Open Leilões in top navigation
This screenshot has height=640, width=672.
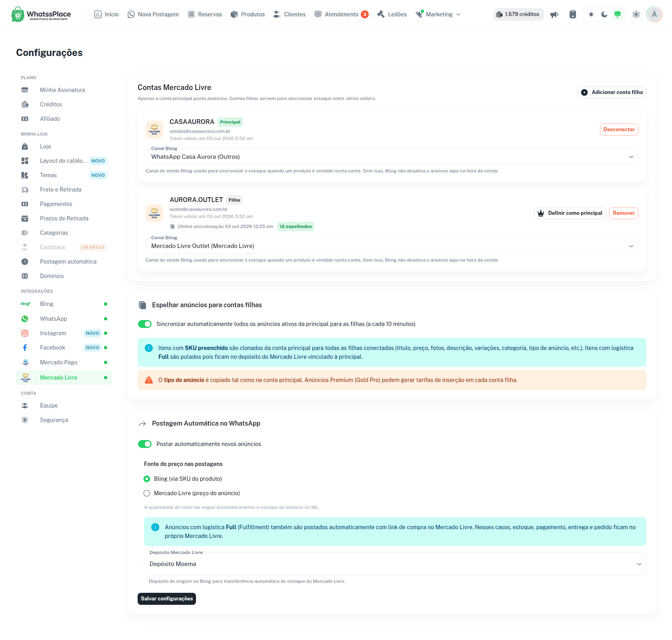pyautogui.click(x=392, y=14)
